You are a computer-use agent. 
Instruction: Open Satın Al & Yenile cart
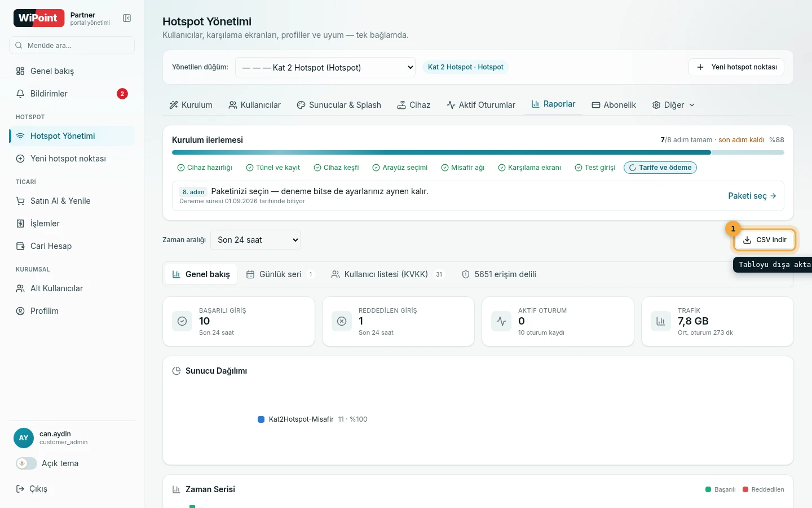coord(72,201)
